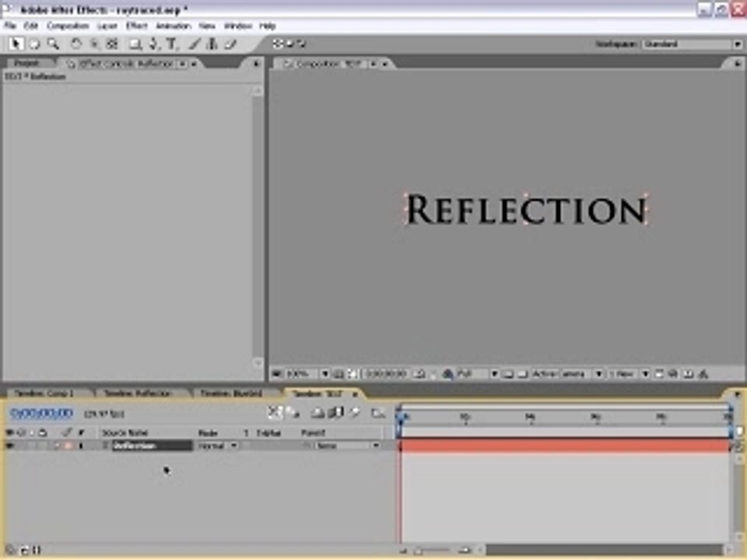Take a snapshot with the camera icon
The image size is (747, 560).
tap(420, 374)
